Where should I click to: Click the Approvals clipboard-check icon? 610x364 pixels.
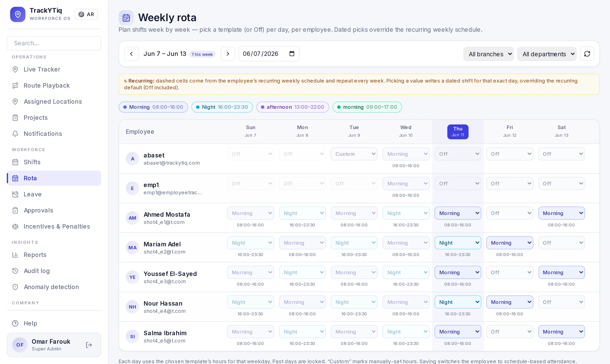click(15, 210)
